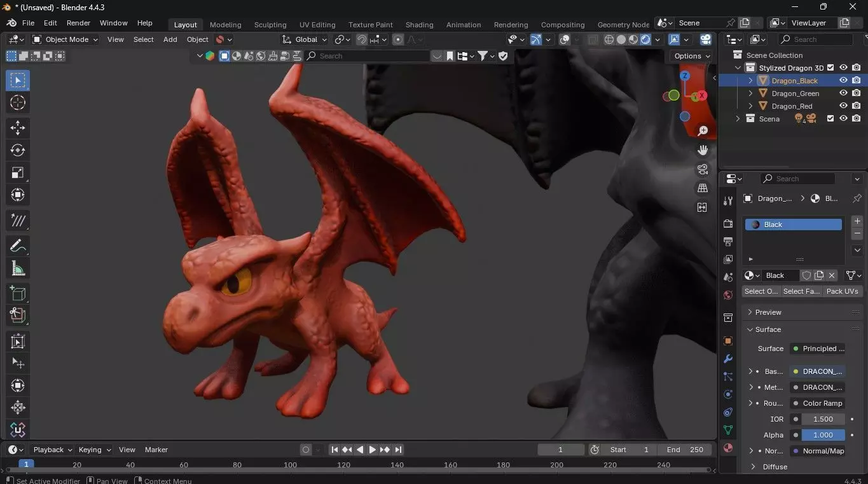The image size is (868, 484).
Task: Click the IOR 1.500 value field
Action: (823, 419)
